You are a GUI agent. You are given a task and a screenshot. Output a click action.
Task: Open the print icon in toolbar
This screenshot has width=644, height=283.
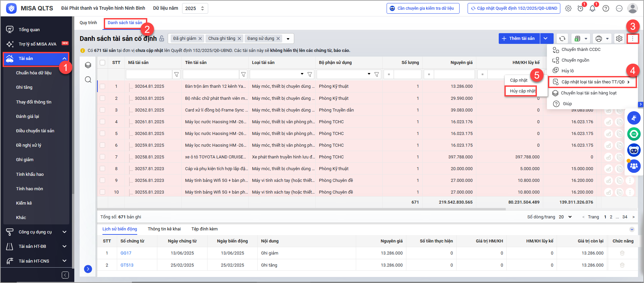click(598, 39)
